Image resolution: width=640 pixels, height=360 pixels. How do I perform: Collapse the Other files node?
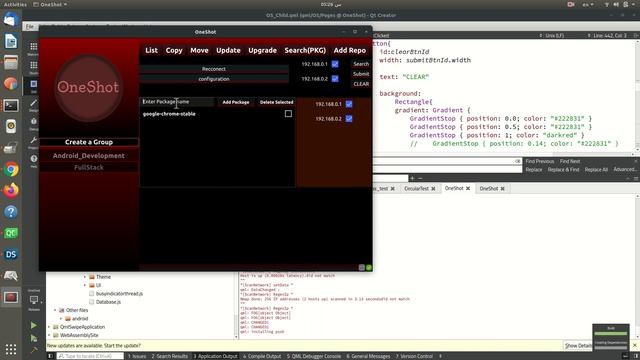pyautogui.click(x=55, y=310)
